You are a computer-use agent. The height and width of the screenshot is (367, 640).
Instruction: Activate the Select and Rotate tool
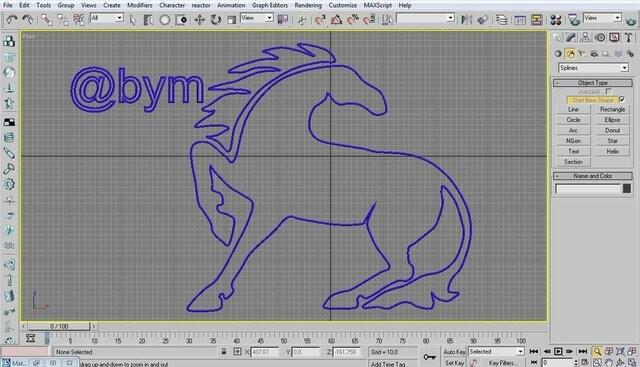215,20
